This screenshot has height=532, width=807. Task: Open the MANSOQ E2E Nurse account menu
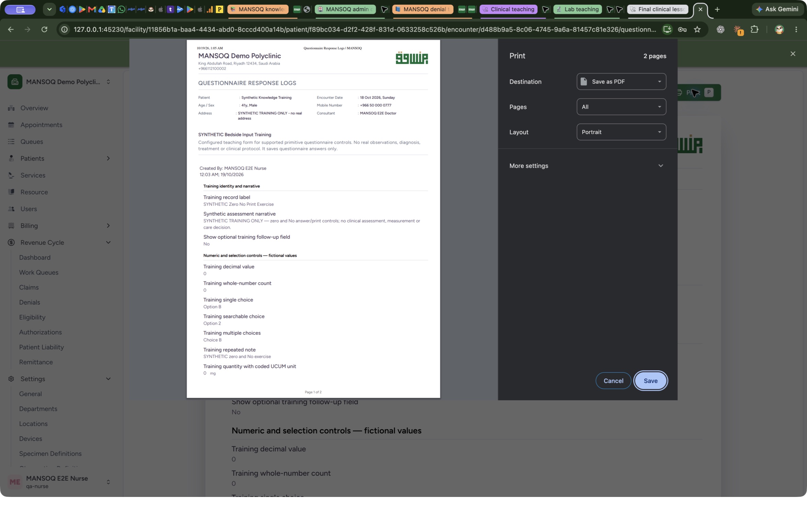60,482
